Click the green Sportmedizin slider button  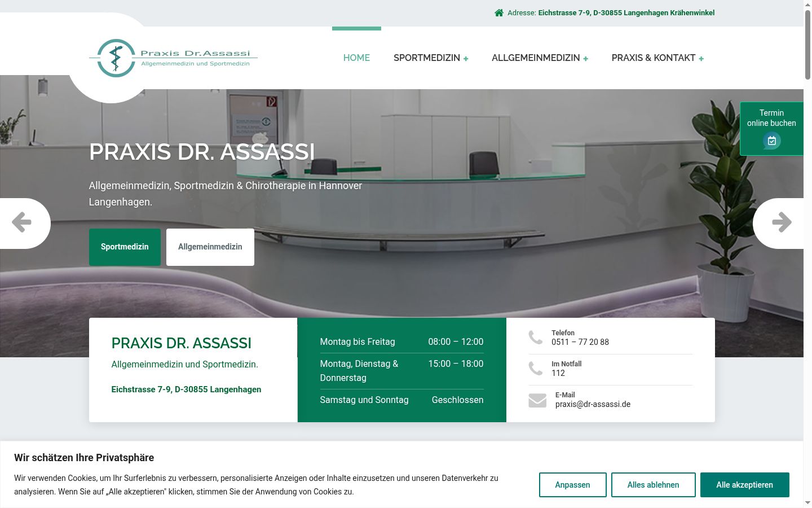coord(125,247)
